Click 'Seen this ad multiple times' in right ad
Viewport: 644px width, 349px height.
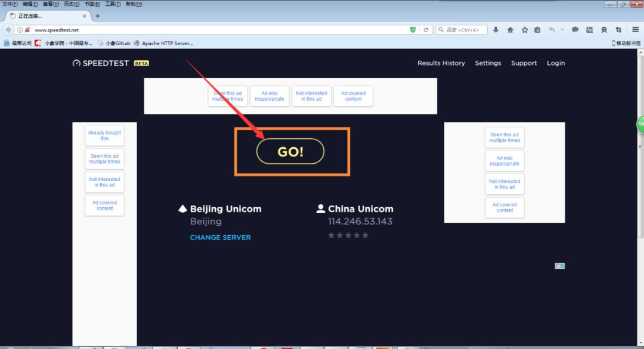[x=504, y=138]
